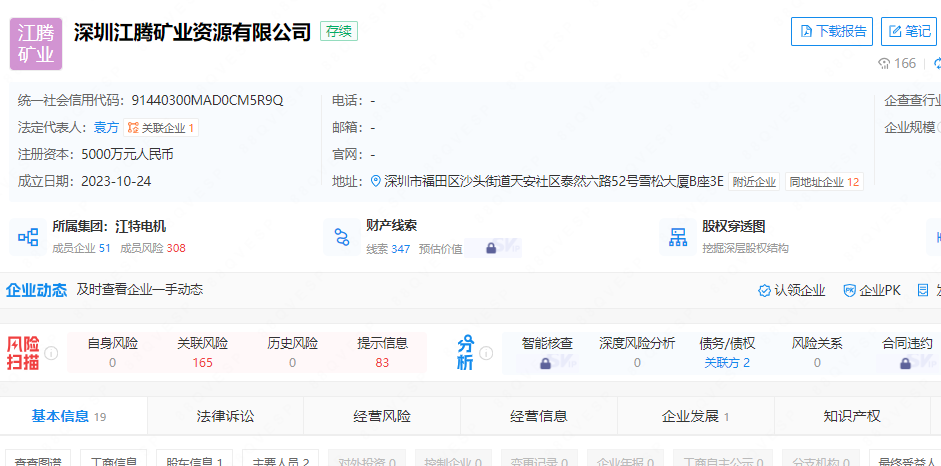
Task: Click the 下载报告 download report button
Action: coord(832,31)
